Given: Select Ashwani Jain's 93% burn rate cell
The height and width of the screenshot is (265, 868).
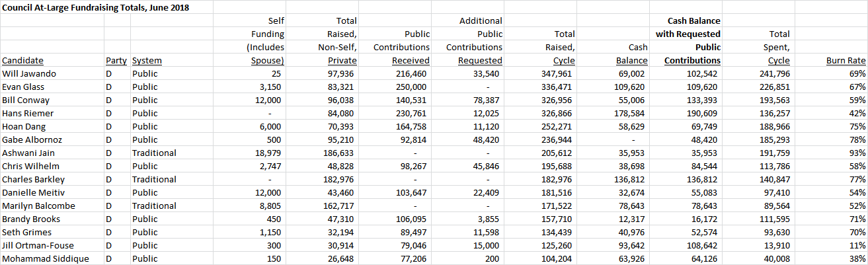Looking at the screenshot, I should 831,153.
